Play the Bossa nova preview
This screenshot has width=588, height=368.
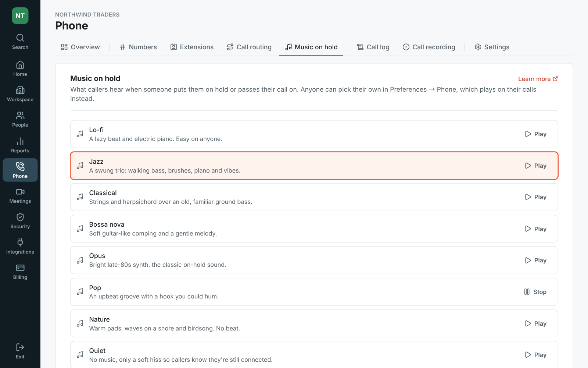(x=536, y=229)
